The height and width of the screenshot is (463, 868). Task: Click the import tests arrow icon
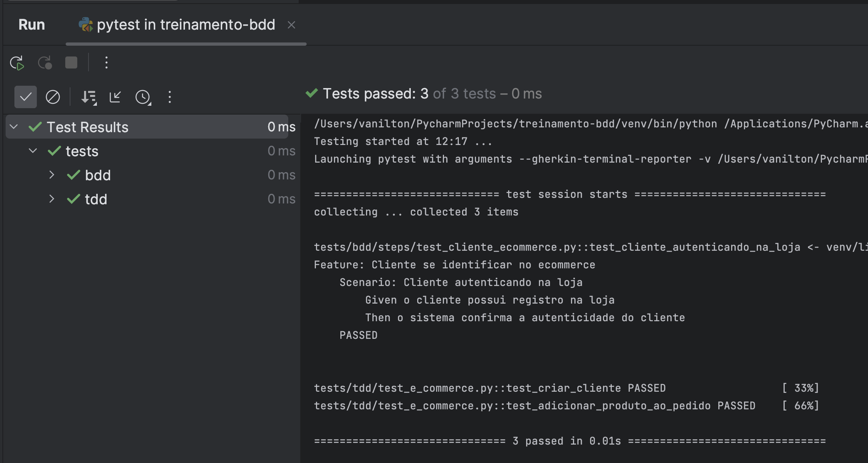click(115, 97)
